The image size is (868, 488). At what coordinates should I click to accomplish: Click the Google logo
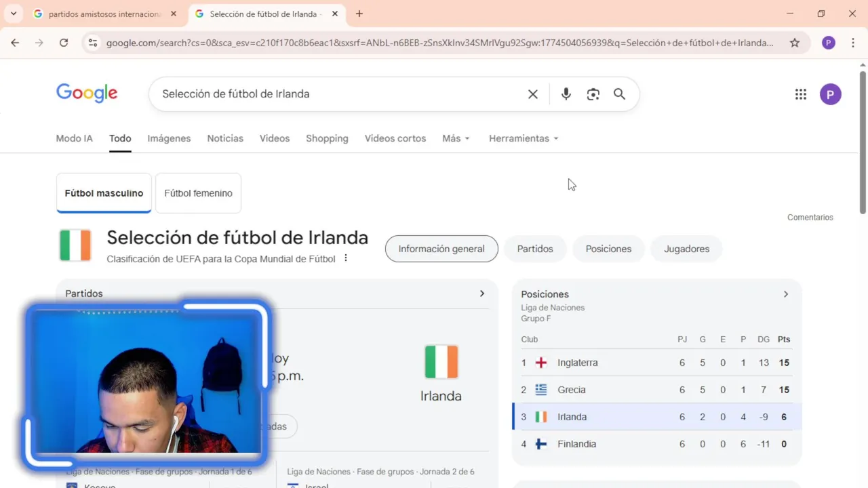[87, 93]
